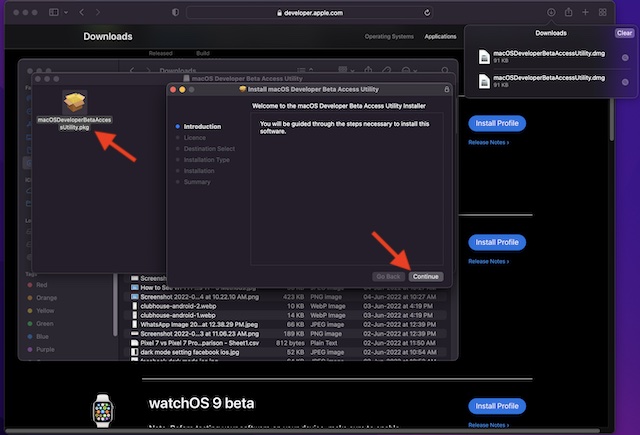The width and height of the screenshot is (640, 435).
Task: Select the Pixel 7 vs Pixel 7 Pro csv file
Action: click(x=285, y=343)
